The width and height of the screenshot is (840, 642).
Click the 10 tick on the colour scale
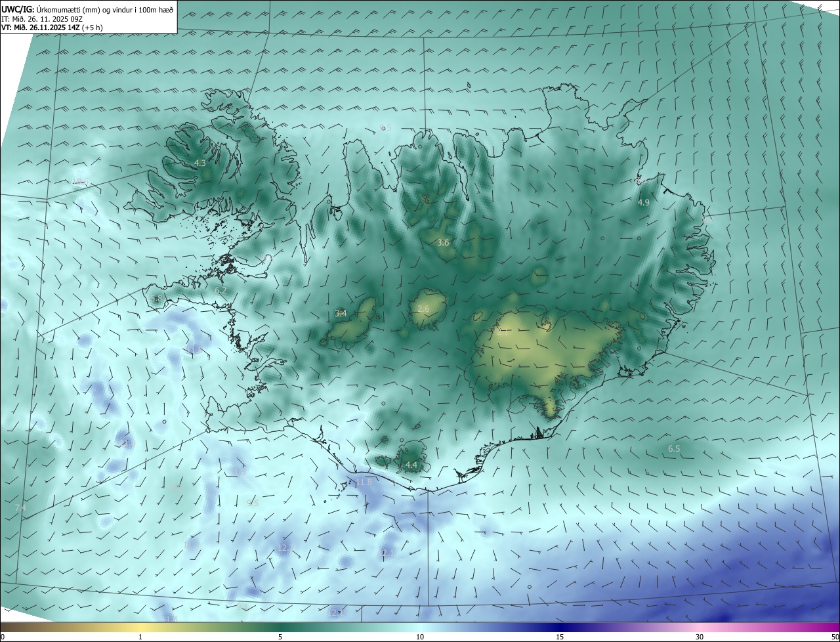420,637
